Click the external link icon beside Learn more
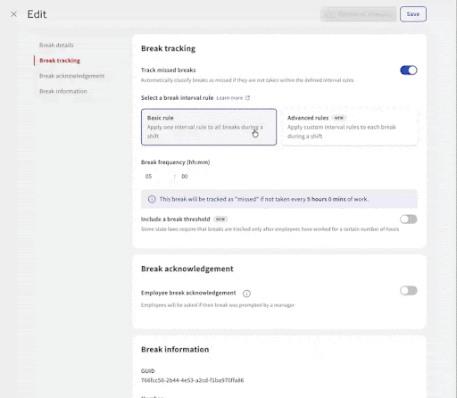This screenshot has width=457, height=398. (247, 98)
